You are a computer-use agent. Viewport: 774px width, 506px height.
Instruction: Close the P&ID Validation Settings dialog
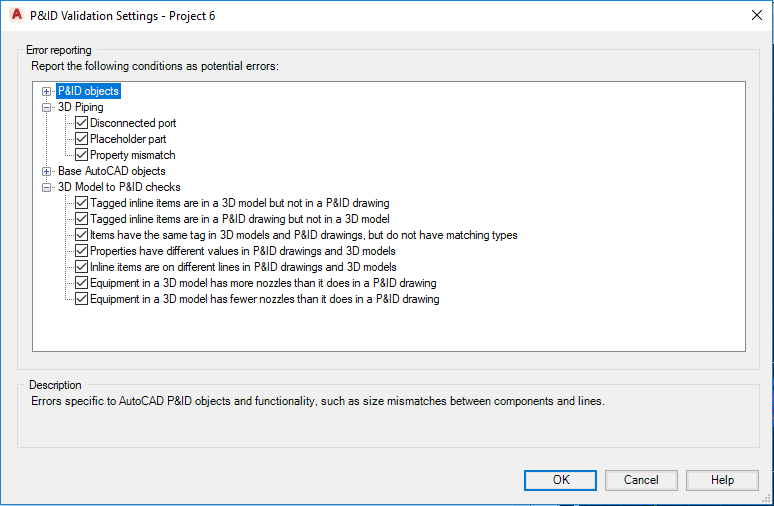tap(754, 16)
